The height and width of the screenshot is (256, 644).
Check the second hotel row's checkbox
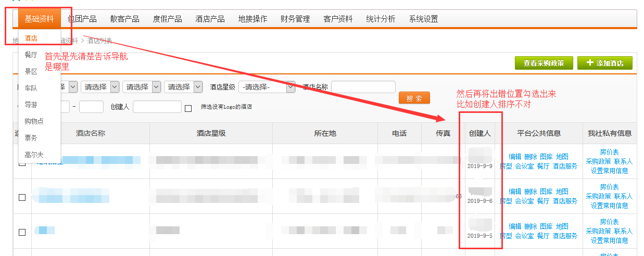pyautogui.click(x=22, y=197)
